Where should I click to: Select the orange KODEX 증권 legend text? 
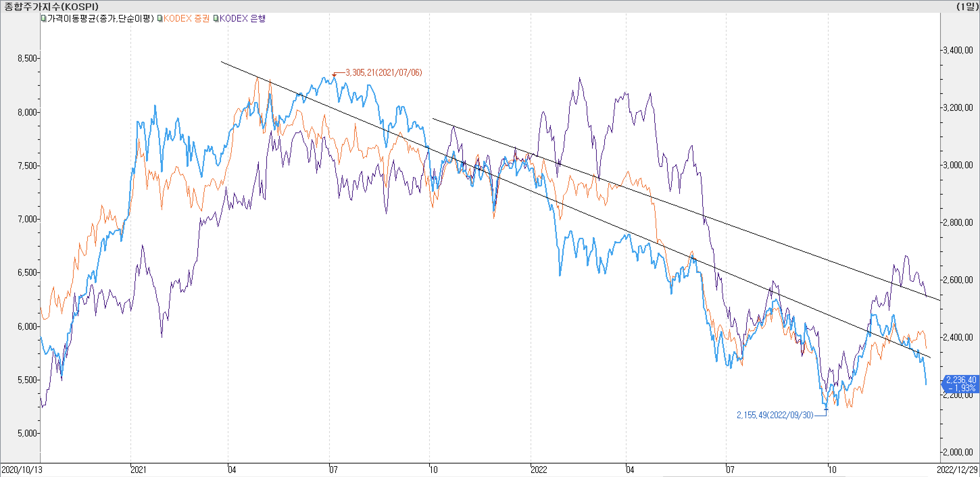tap(187, 19)
